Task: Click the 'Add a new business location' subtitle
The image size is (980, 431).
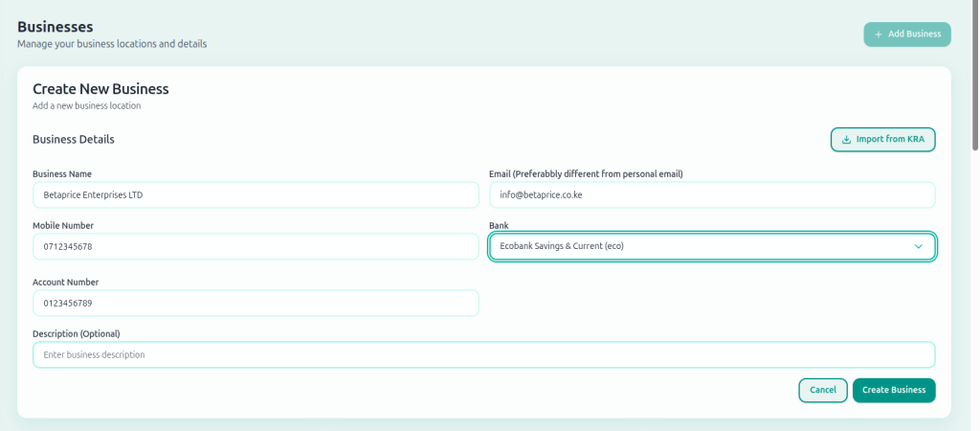Action: pyautogui.click(x=86, y=105)
